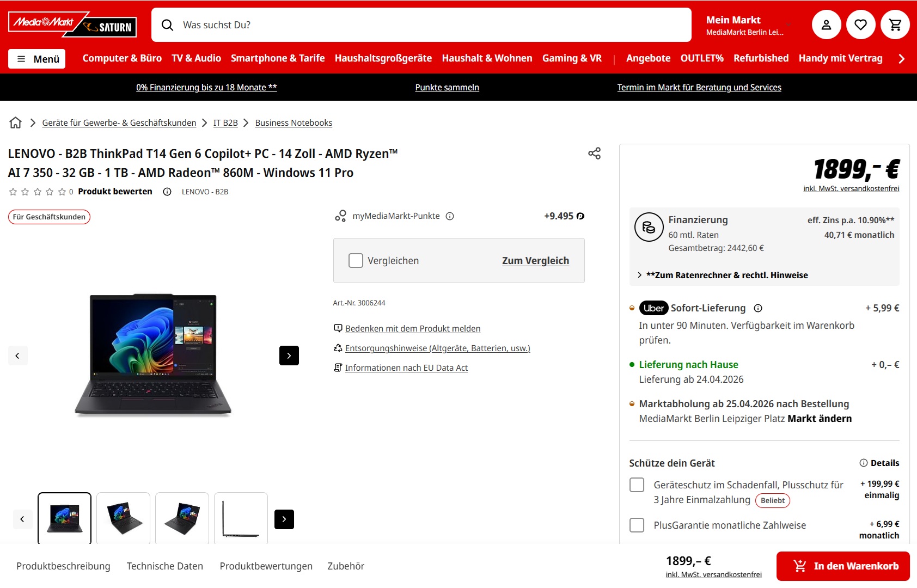
Task: Open IT B2B breadcrumb
Action: click(225, 123)
